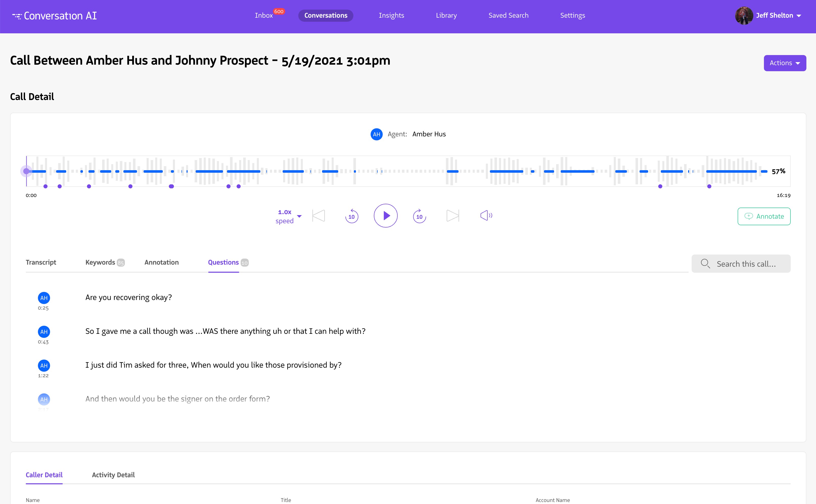The image size is (816, 504).
Task: Expand the Actions menu
Action: [785, 63]
